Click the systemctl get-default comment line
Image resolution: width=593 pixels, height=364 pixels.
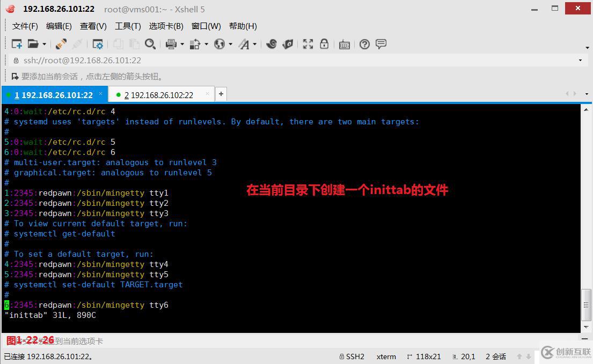pos(60,234)
